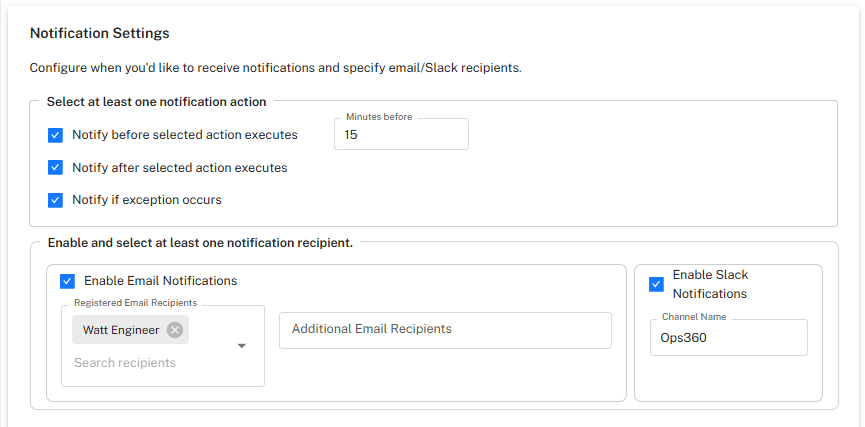
Task: Remove the Watt Engineer recipient chip
Action: pos(175,330)
